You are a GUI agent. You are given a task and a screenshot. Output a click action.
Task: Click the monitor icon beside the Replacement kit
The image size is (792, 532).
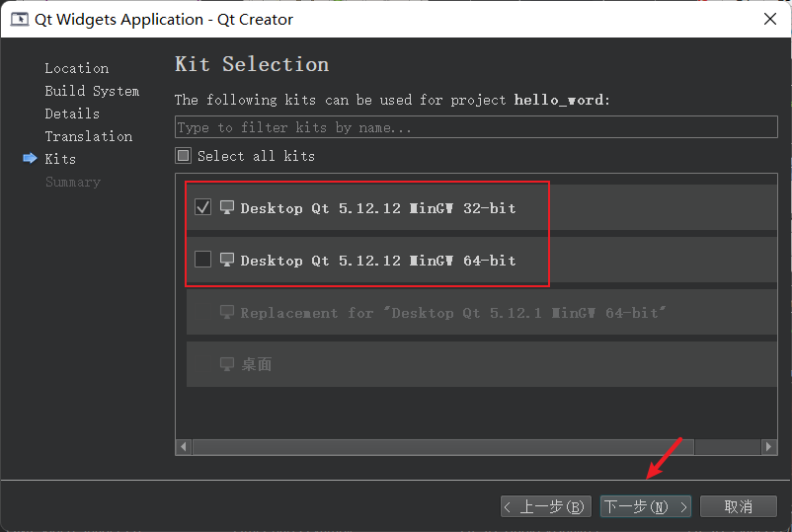pyautogui.click(x=227, y=312)
